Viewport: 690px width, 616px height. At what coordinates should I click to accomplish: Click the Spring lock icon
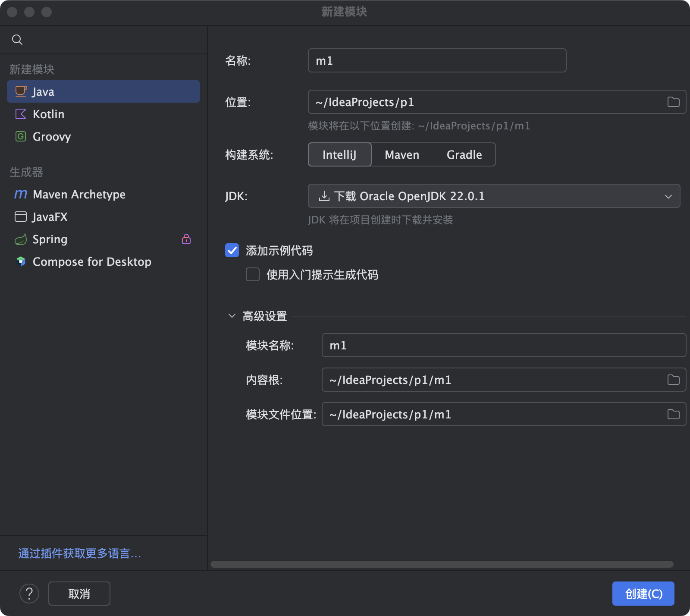tap(186, 239)
